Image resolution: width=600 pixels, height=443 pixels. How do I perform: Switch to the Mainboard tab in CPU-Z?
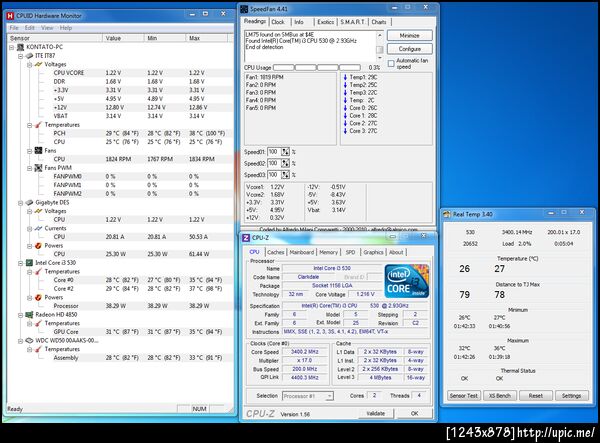tap(302, 252)
